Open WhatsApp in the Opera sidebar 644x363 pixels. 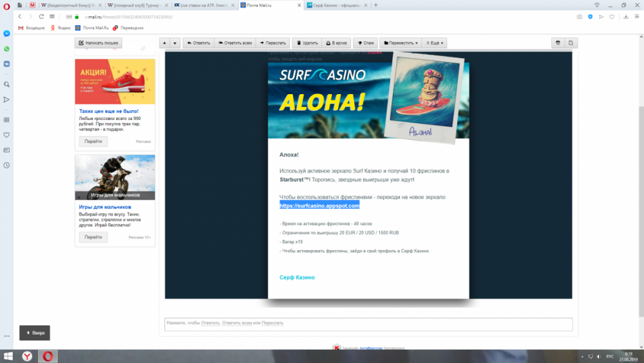[6, 49]
